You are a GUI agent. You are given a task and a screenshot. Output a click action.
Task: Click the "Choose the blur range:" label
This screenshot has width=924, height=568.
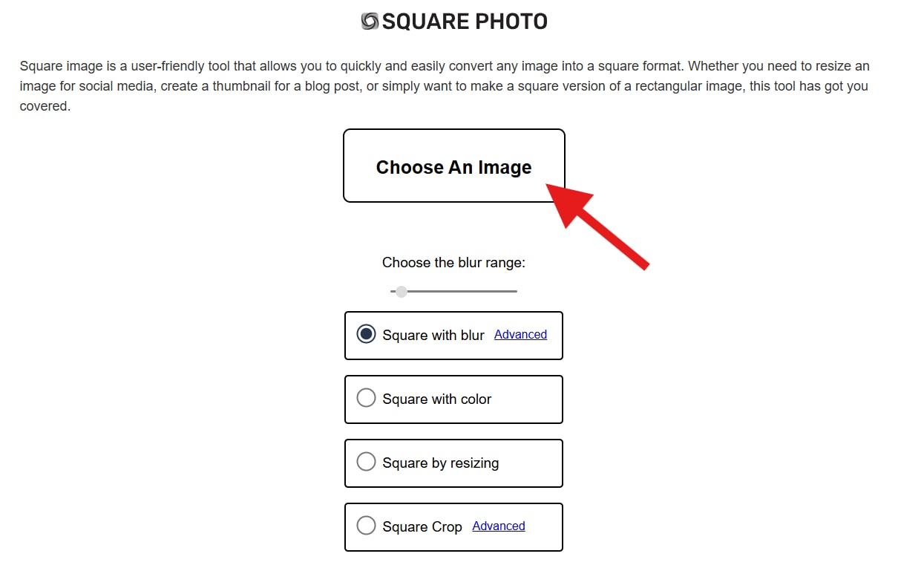tap(453, 263)
